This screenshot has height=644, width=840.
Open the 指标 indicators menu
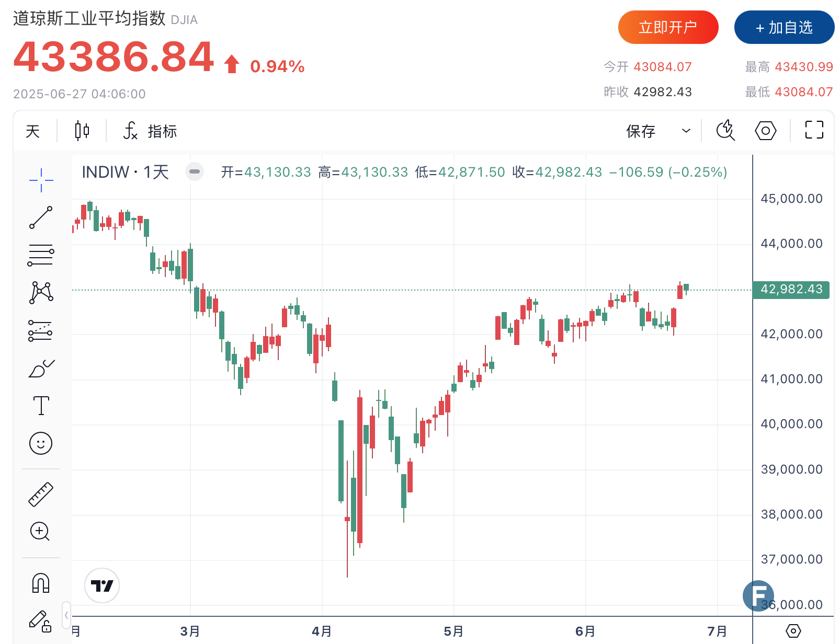151,131
